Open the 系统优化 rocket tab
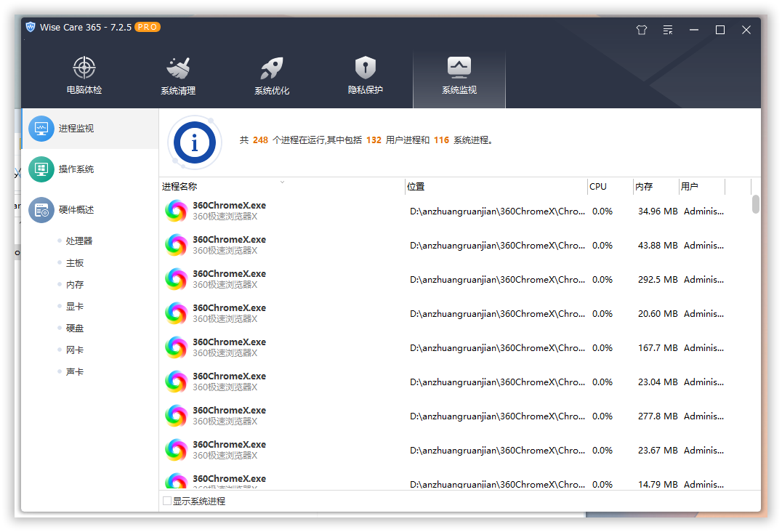 click(272, 76)
